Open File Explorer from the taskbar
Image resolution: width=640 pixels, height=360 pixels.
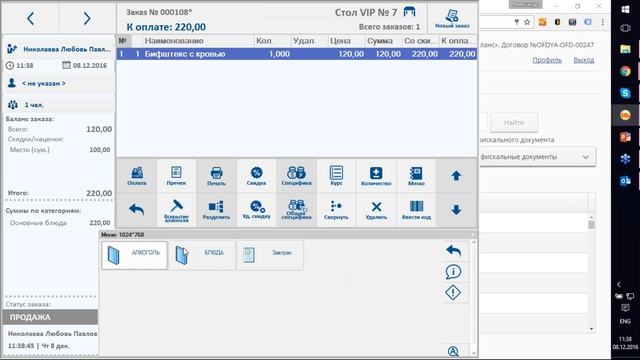pyautogui.click(x=625, y=49)
